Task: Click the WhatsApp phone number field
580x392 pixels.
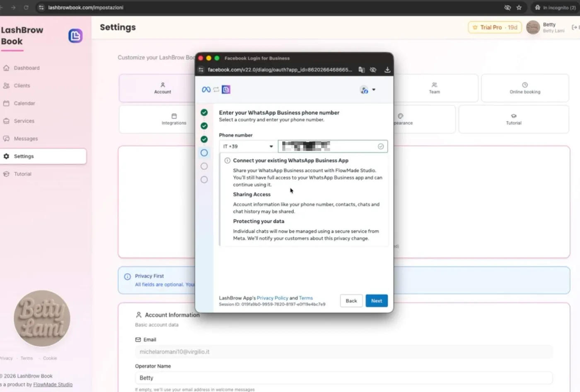Action: [333, 147]
